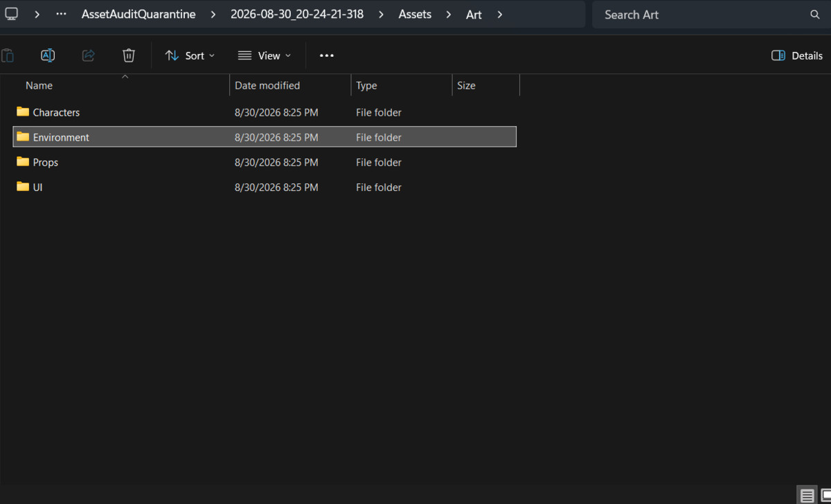Click the Rename icon in the toolbar
831x504 pixels.
48,55
